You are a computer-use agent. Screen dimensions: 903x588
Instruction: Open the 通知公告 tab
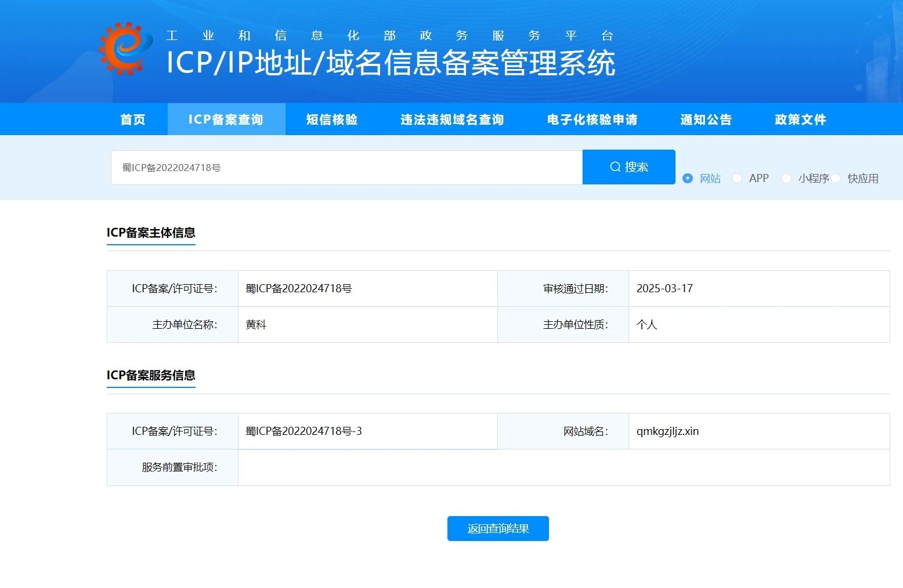(706, 119)
